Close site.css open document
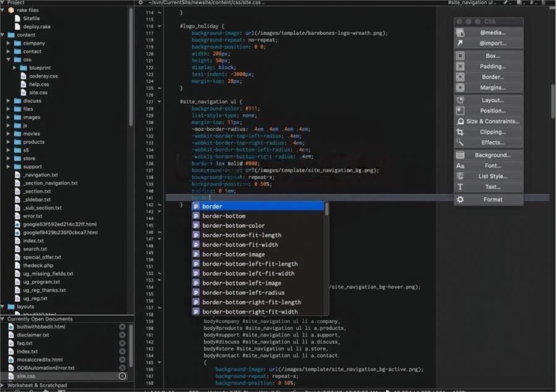The width and height of the screenshot is (557, 392). pyautogui.click(x=122, y=376)
